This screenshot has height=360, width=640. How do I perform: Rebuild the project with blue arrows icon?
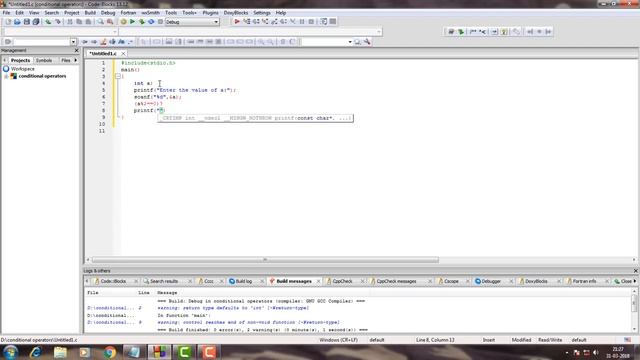pos(151,22)
